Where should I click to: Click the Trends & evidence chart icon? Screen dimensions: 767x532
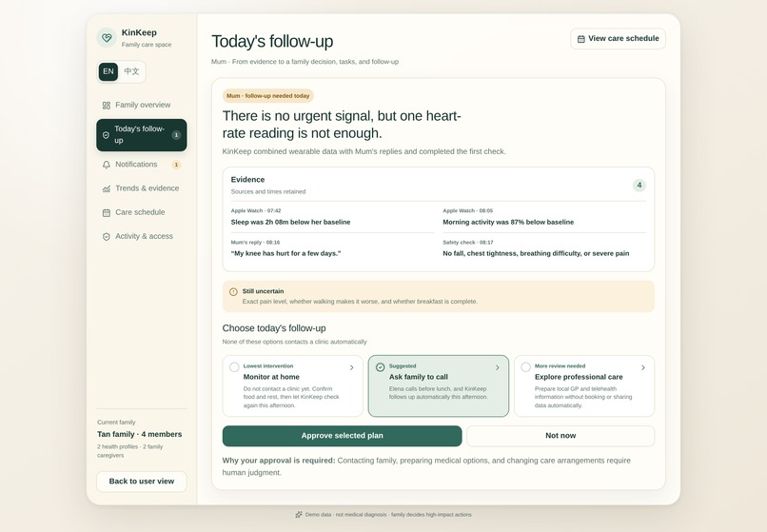point(107,188)
